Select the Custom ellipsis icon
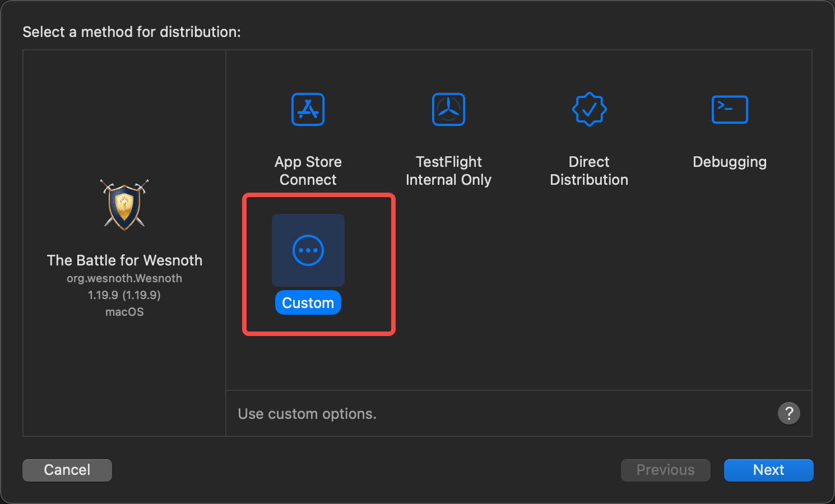The height and width of the screenshot is (504, 835). click(x=308, y=250)
